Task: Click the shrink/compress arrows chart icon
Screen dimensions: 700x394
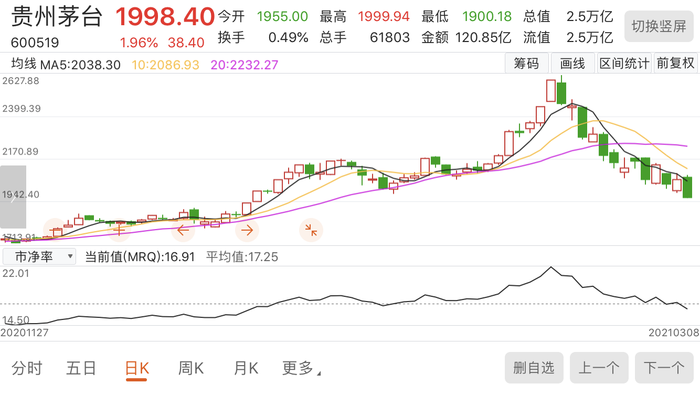Action: 311,230
